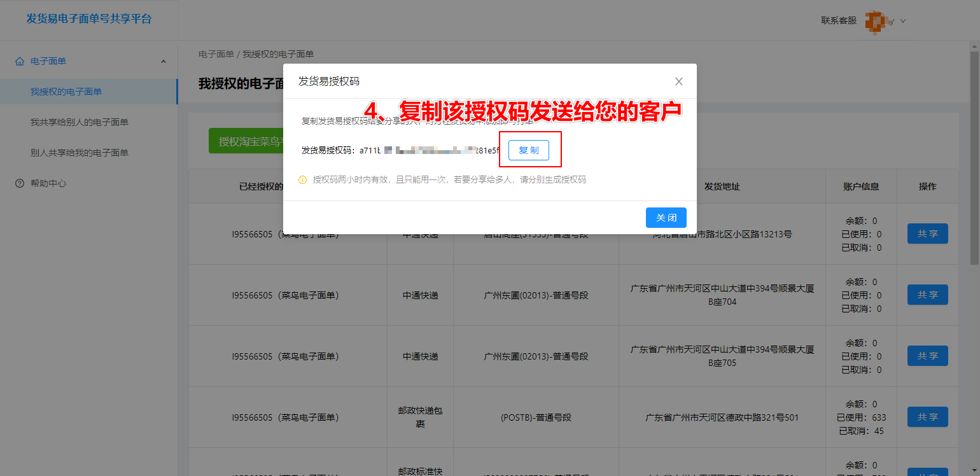The image size is (980, 476).
Task: Share the 顺景大厦B座704 row
Action: (x=927, y=295)
